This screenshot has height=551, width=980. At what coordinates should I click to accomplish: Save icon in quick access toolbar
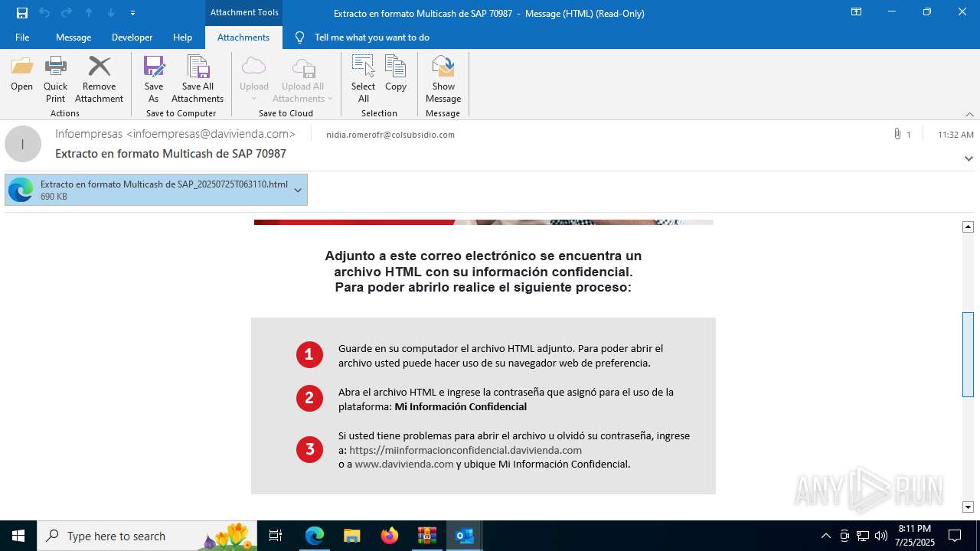pyautogui.click(x=22, y=13)
